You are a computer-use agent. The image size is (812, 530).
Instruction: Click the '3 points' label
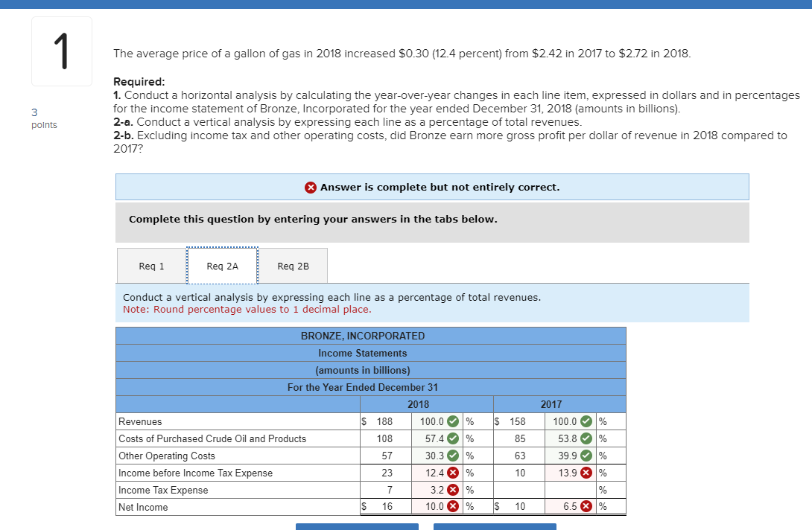(x=44, y=118)
